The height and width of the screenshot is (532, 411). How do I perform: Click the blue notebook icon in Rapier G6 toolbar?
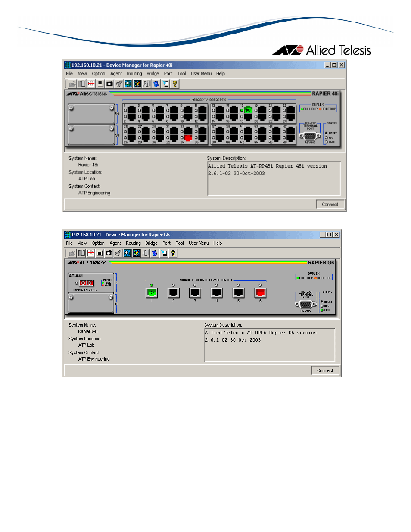coord(155,253)
